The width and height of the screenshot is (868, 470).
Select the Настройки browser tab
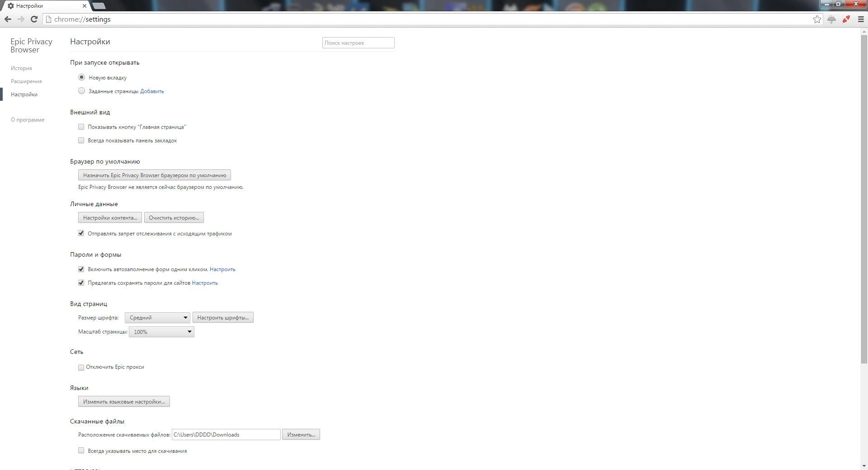[45, 6]
